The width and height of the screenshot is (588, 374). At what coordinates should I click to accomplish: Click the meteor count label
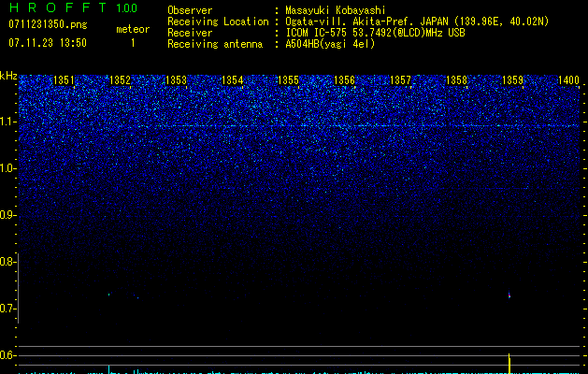[x=133, y=29]
